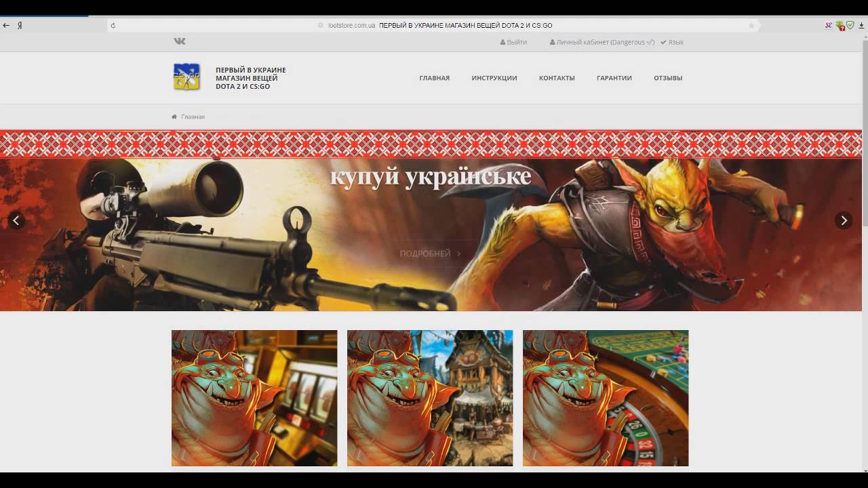Open the Инструкции menu item
This screenshot has width=868, height=488.
(494, 78)
